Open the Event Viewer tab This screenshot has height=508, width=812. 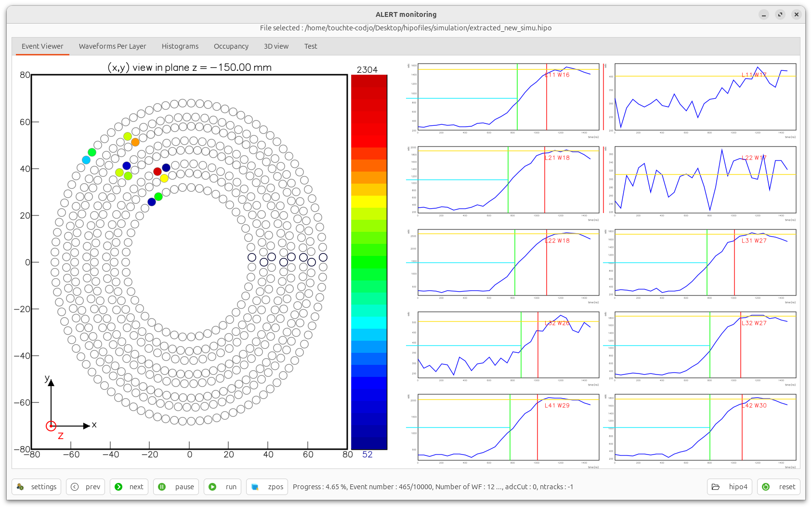click(42, 46)
